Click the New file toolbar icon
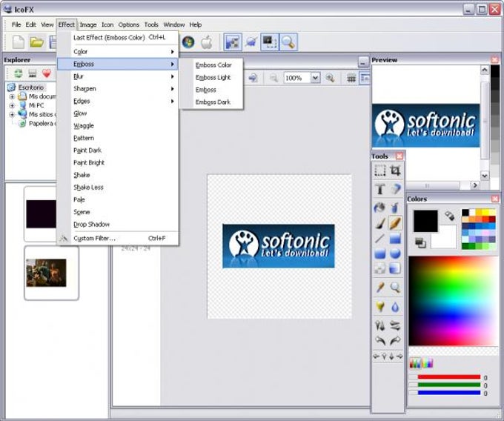This screenshot has width=504, height=421. (x=19, y=42)
